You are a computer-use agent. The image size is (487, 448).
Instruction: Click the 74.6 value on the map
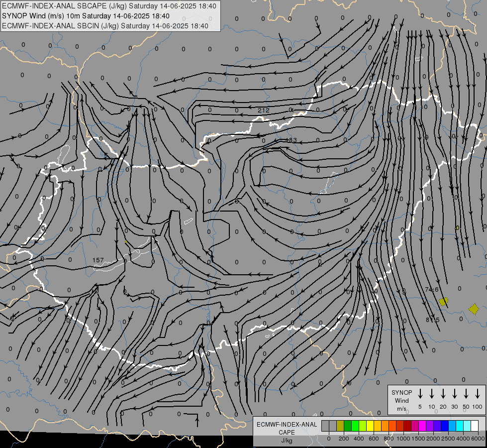pos(432,289)
